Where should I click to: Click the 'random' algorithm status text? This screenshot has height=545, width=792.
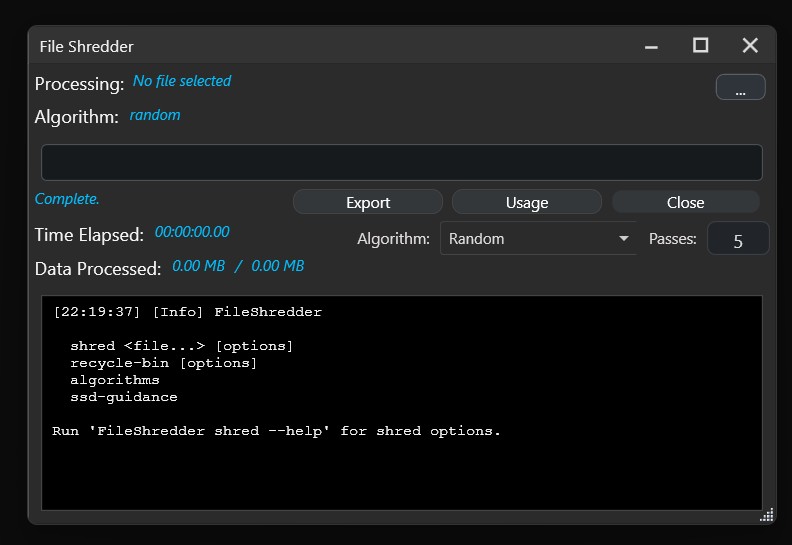tap(155, 115)
